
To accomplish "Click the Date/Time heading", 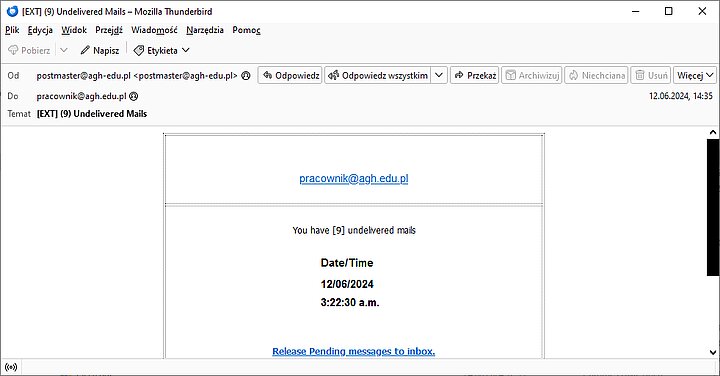I will [x=347, y=263].
